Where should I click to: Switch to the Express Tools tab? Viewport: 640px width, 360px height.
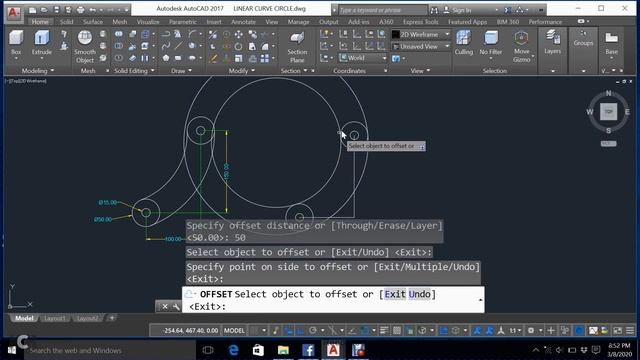[x=420, y=22]
